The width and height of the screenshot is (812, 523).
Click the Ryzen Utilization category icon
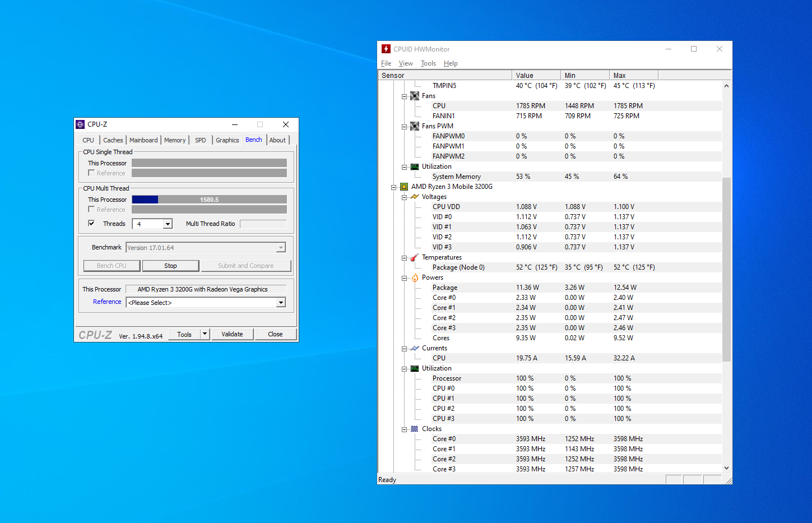[x=415, y=368]
